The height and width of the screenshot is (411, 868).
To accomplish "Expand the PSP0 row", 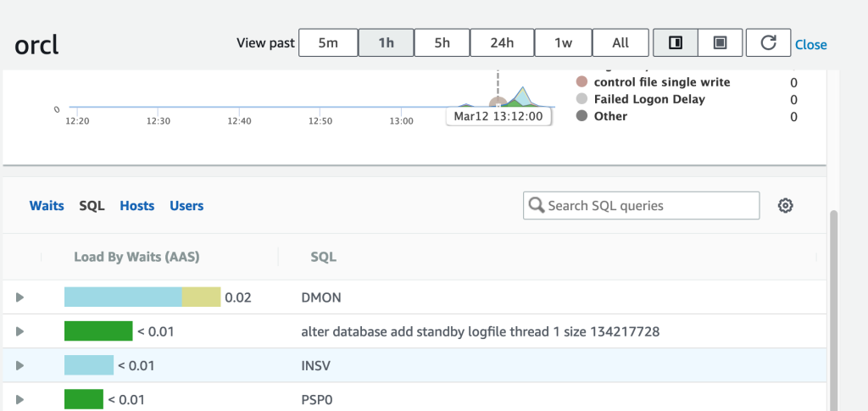I will click(x=20, y=399).
